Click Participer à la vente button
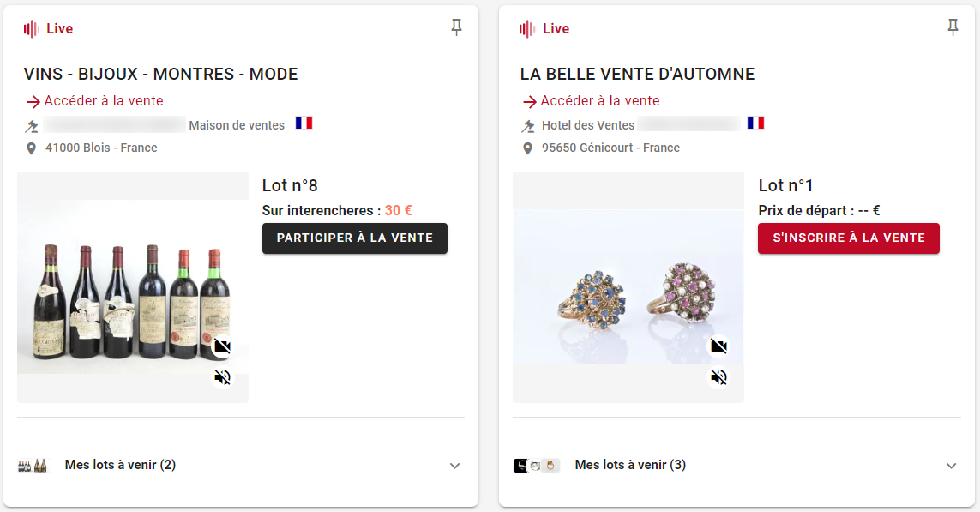This screenshot has height=512, width=980. [354, 238]
